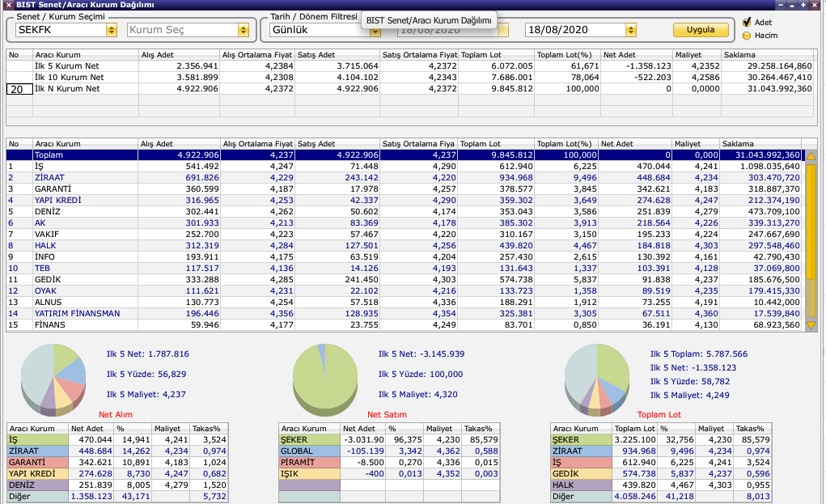Click the green İŞ legend cell in Net Alım table

[x=38, y=440]
